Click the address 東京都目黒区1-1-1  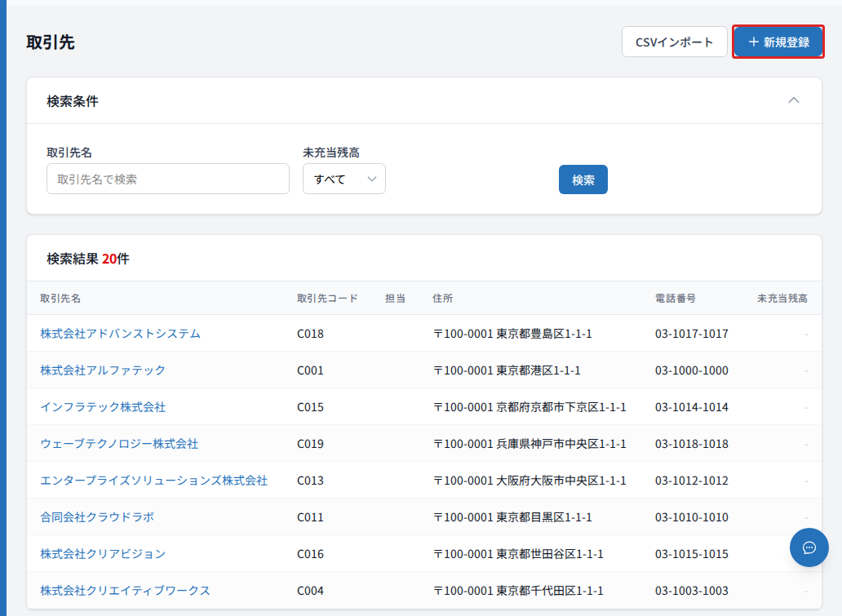544,517
